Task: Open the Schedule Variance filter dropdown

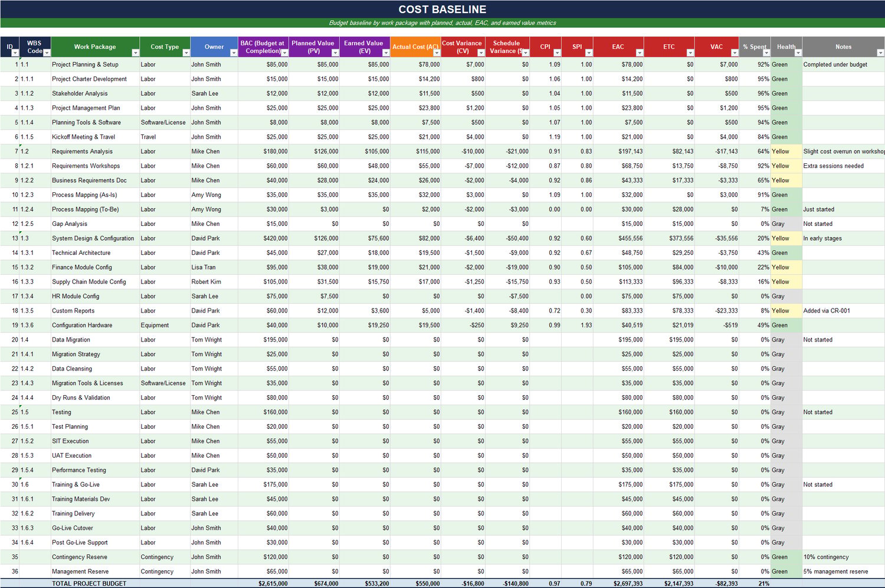Action: 525,53
